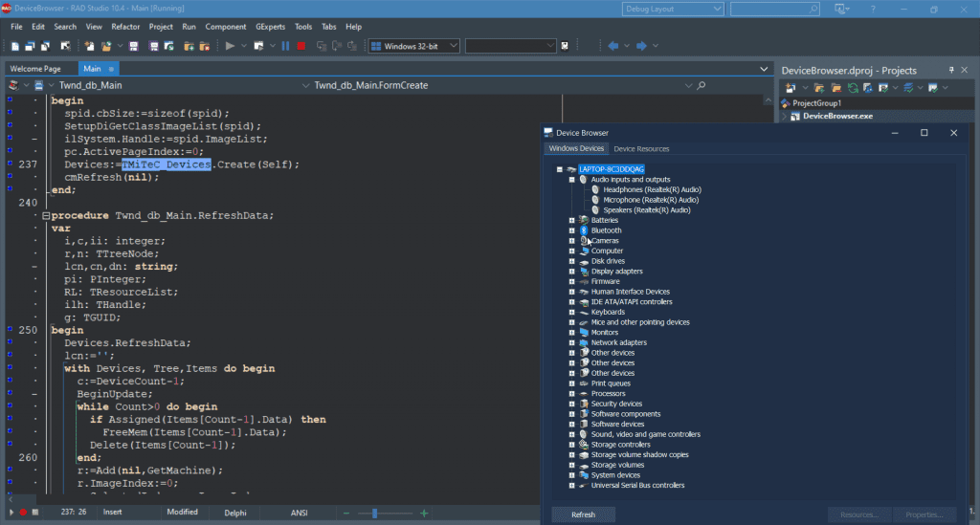Click the Insert mode indicator in status bar

tap(113, 512)
